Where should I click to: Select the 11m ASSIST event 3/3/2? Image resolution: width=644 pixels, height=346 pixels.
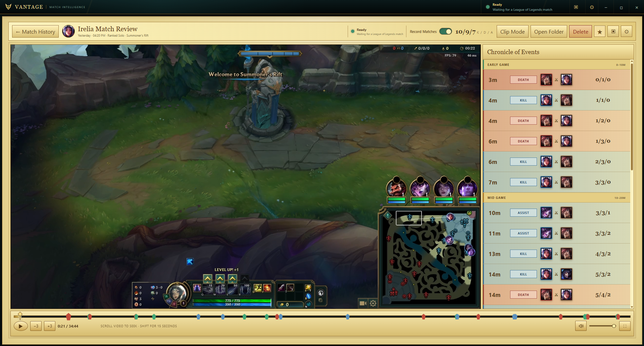click(556, 233)
